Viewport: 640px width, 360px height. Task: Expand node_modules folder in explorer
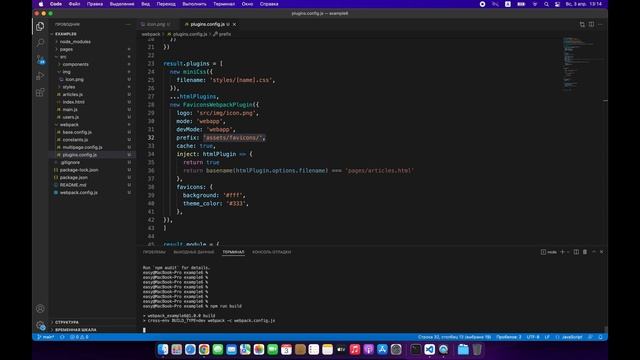[x=75, y=42]
